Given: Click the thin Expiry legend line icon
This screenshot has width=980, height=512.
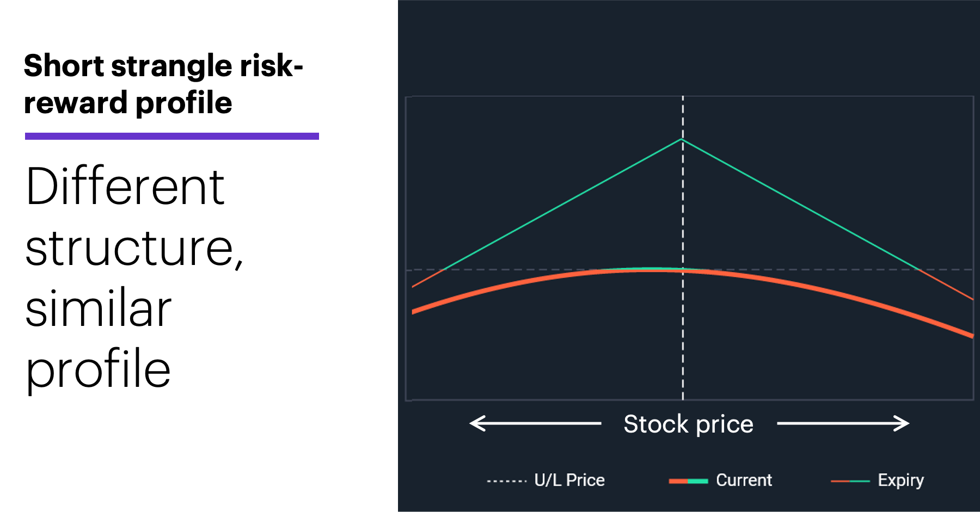Looking at the screenshot, I should tap(850, 481).
